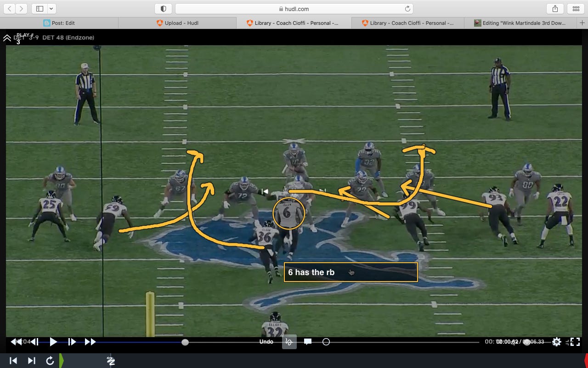
Task: Collapse the play info header chevron
Action: [7, 38]
